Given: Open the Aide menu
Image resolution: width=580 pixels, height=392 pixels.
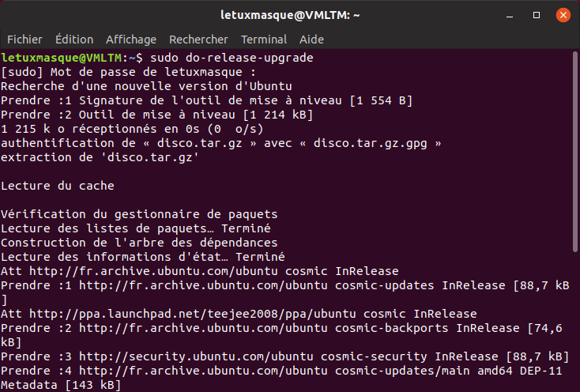Looking at the screenshot, I should pyautogui.click(x=311, y=40).
